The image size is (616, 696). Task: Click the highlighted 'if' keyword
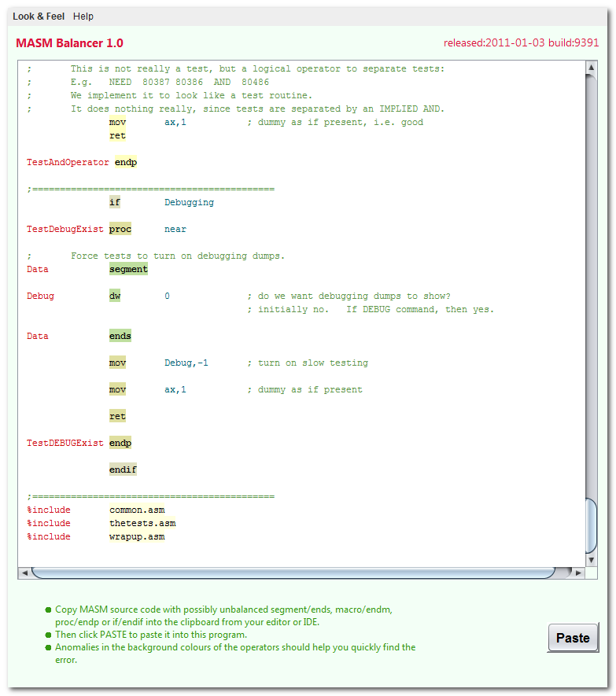[115, 202]
